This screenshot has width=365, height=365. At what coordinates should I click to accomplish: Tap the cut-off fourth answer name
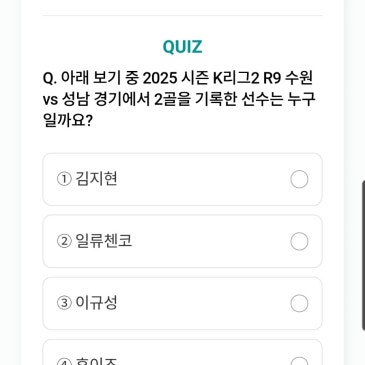96,361
